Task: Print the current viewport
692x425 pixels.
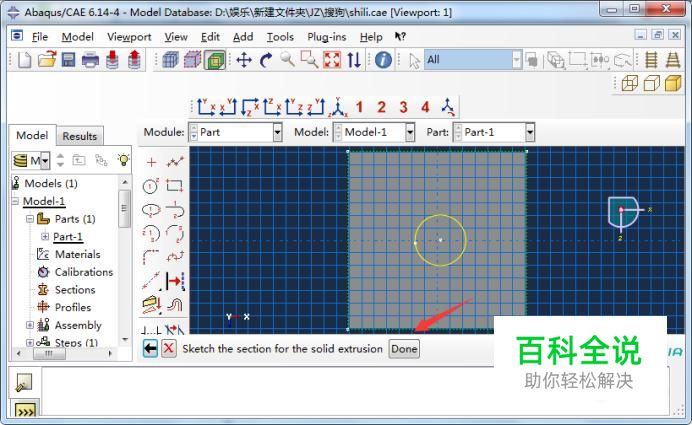Action: (90, 60)
